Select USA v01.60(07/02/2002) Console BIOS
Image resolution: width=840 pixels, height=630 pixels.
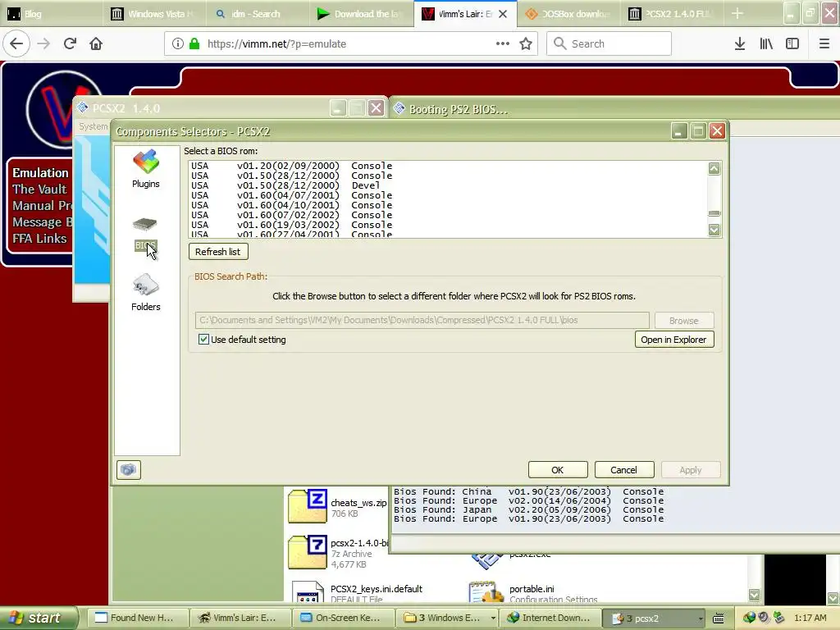coord(291,215)
